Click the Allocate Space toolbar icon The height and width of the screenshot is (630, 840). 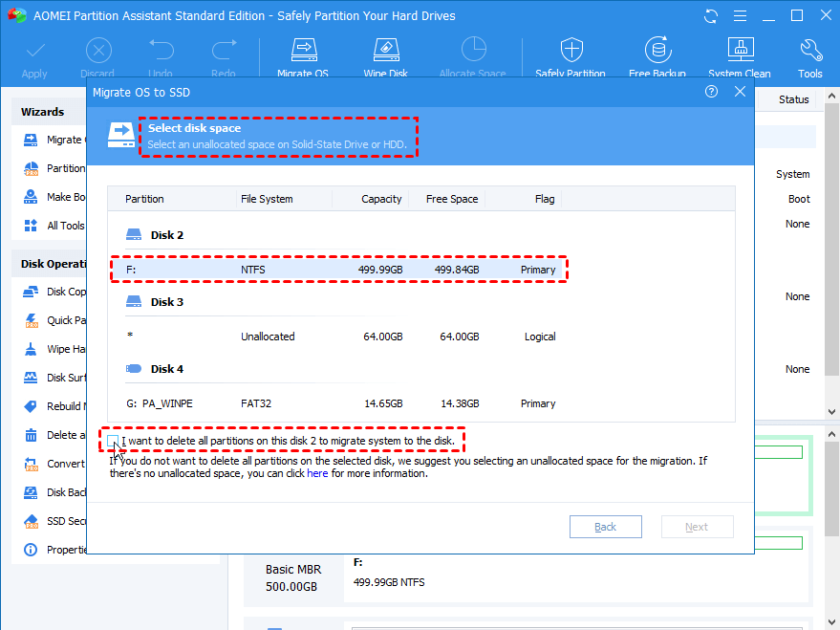[473, 50]
